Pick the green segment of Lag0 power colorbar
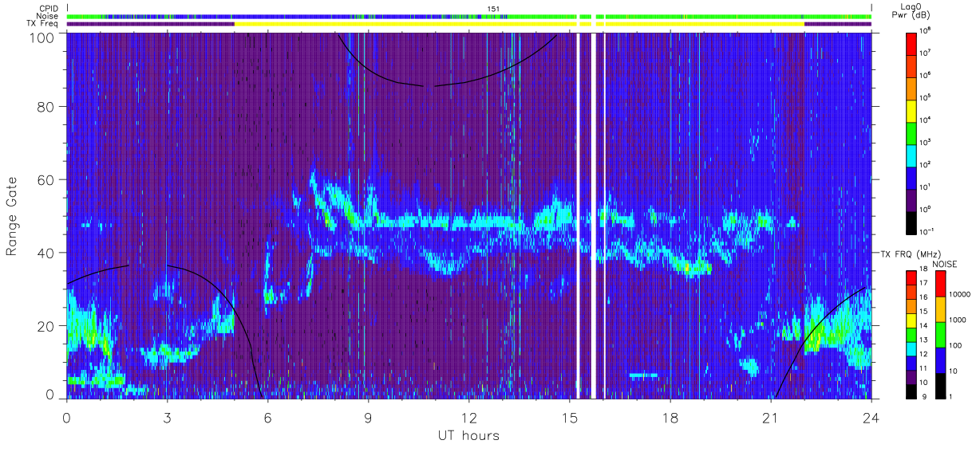The image size is (980, 452). pyautogui.click(x=911, y=132)
